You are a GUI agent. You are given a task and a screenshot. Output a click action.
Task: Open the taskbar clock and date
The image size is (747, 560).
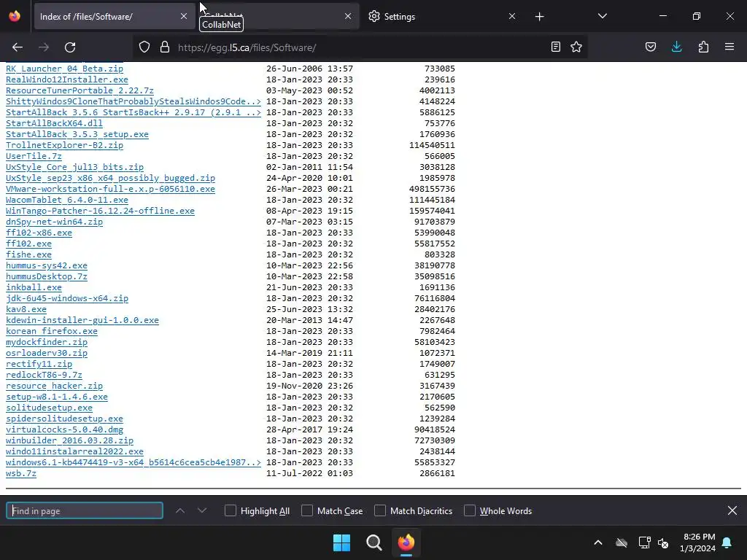click(698, 542)
